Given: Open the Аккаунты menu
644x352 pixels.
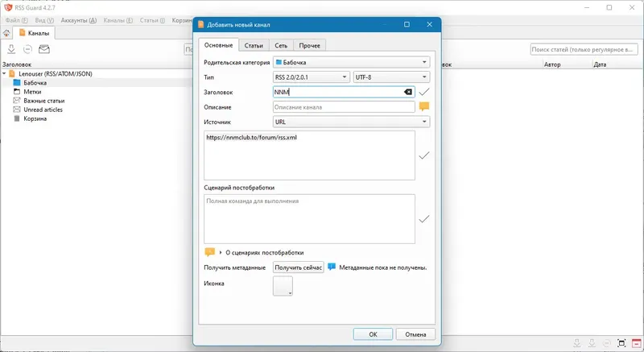Looking at the screenshot, I should point(78,20).
